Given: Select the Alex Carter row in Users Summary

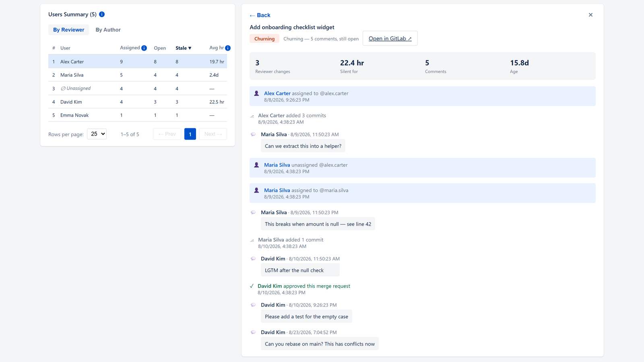Looking at the screenshot, I should pyautogui.click(x=138, y=62).
